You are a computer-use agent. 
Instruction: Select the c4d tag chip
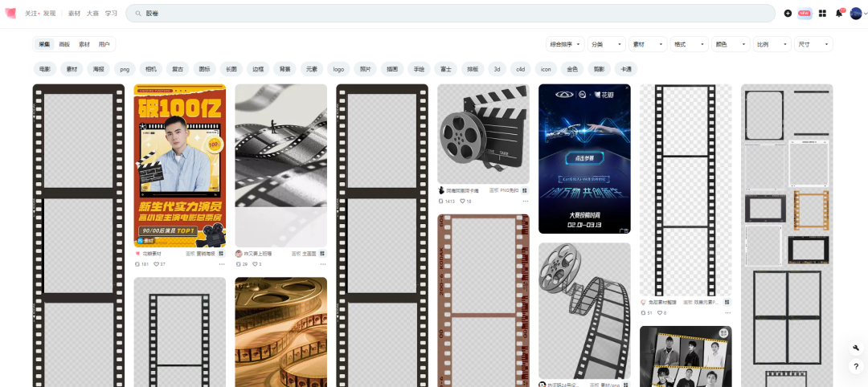coord(520,69)
